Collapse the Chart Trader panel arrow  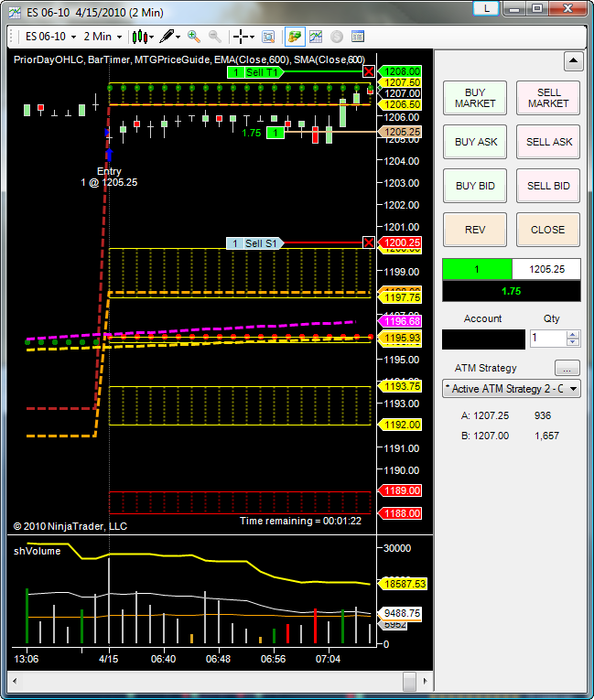[574, 61]
